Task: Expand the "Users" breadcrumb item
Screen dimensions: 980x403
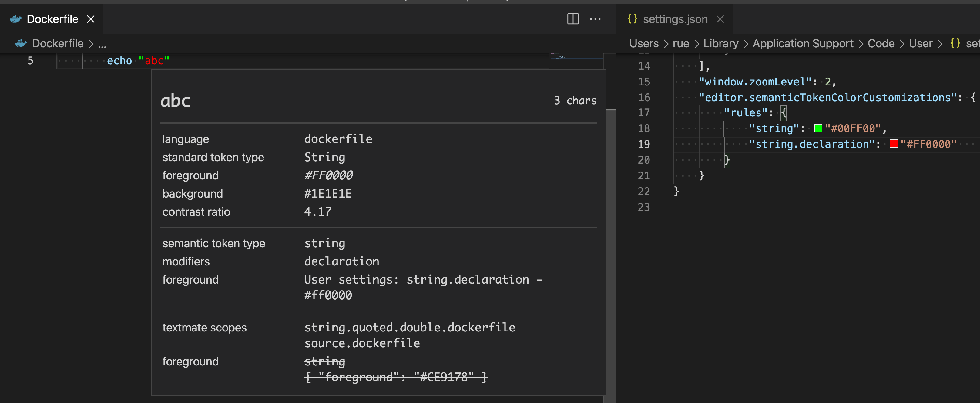Action: [644, 43]
